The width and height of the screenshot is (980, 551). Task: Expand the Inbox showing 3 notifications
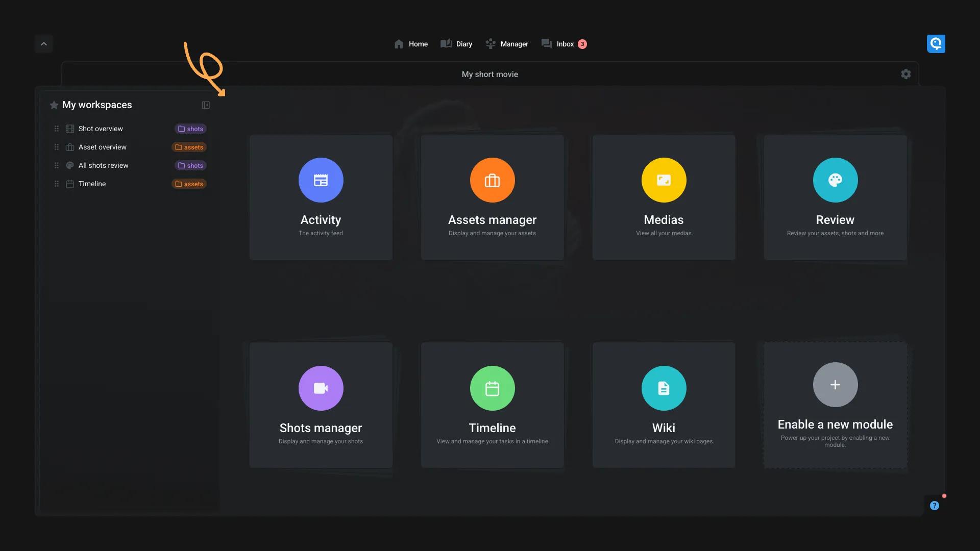[x=563, y=44]
